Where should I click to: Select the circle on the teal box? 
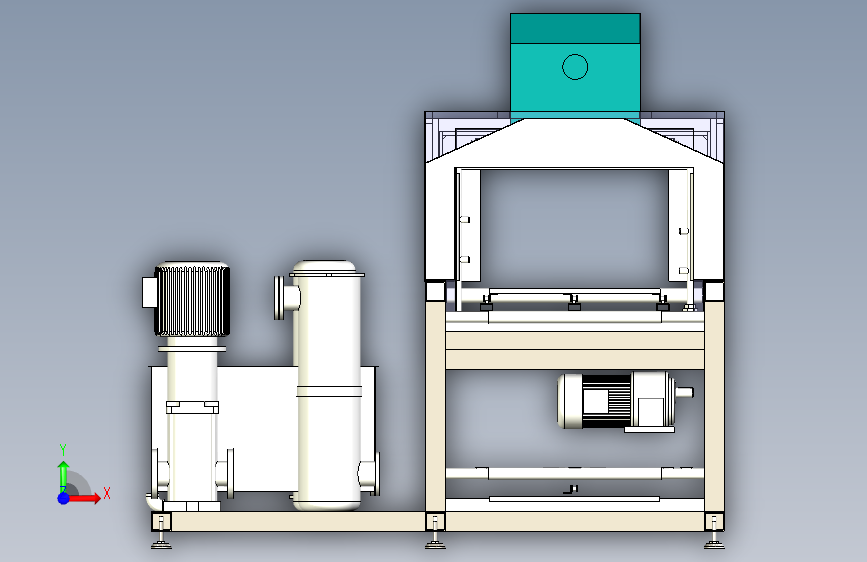pyautogui.click(x=575, y=67)
